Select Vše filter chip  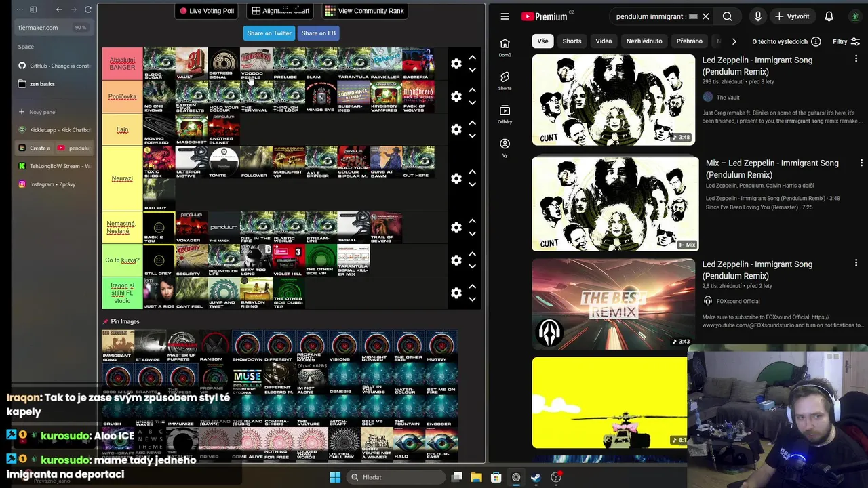point(542,41)
